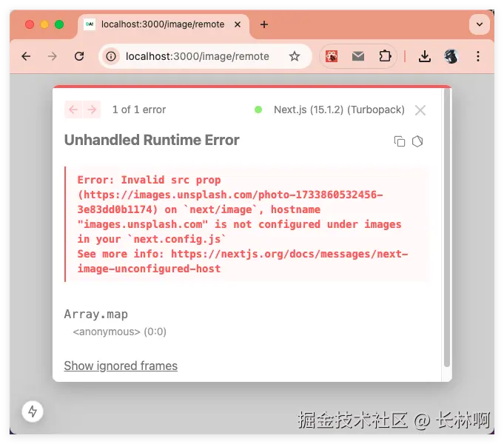Show previous error in overlay
Image resolution: width=504 pixels, height=444 pixels.
pos(73,110)
